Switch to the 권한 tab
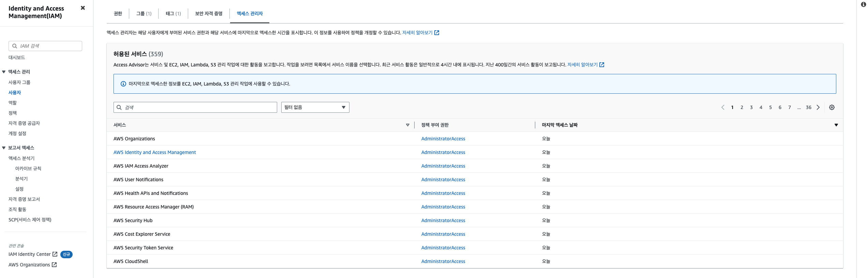Viewport: 868px width, 278px height. coord(118,14)
